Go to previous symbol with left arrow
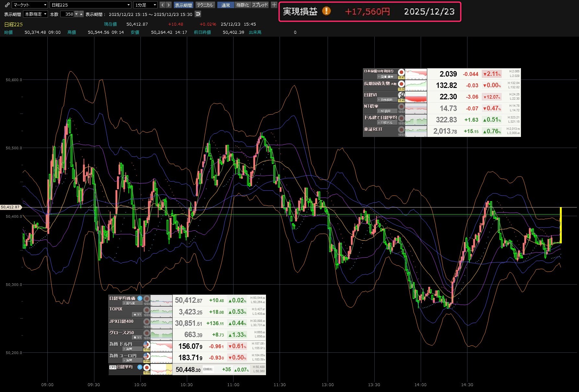 (x=163, y=5)
